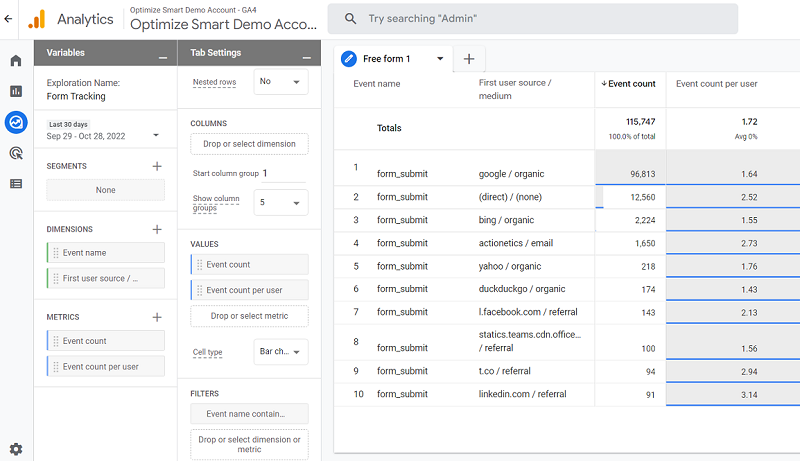Click the Event name contains filter

click(249, 413)
